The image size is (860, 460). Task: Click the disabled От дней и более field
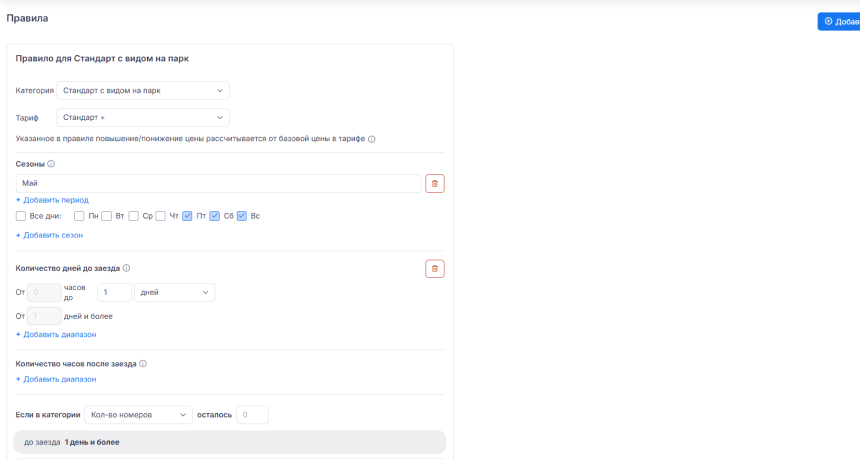click(44, 316)
